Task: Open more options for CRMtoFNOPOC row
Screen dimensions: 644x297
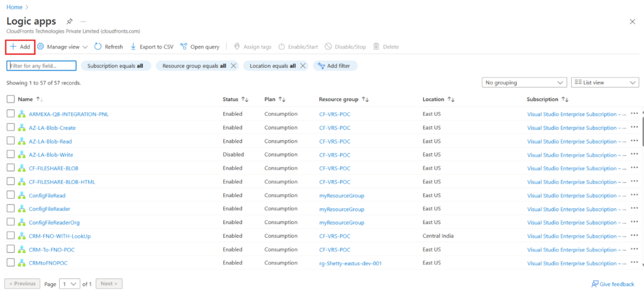Action: [635, 263]
